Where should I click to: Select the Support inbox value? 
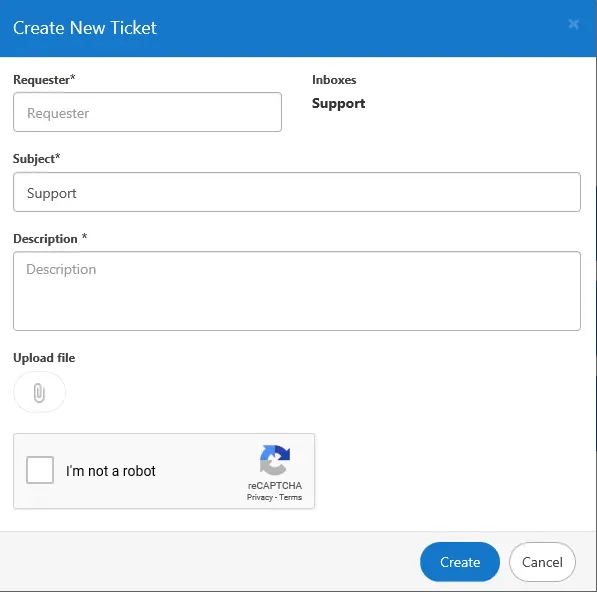click(338, 104)
